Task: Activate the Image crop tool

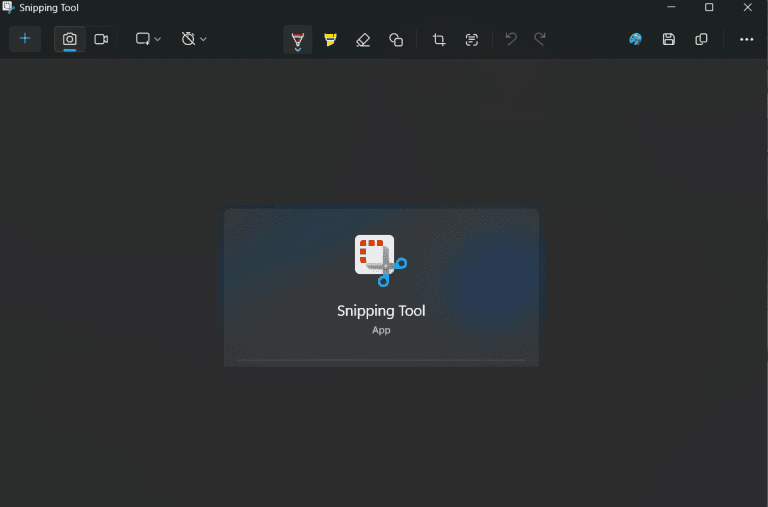Action: [439, 40]
